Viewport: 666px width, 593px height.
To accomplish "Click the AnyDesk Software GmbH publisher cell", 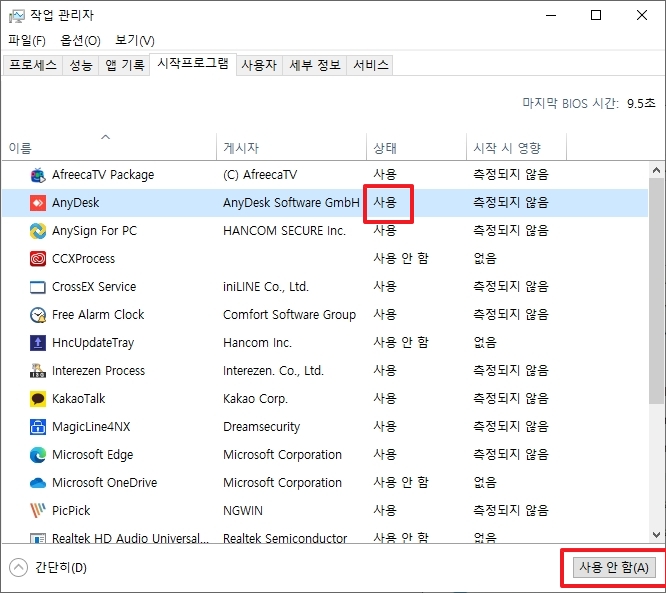I will tap(291, 203).
